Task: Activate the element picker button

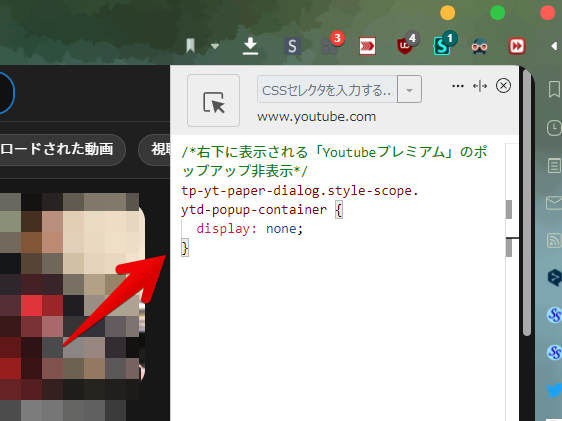Action: tap(213, 100)
